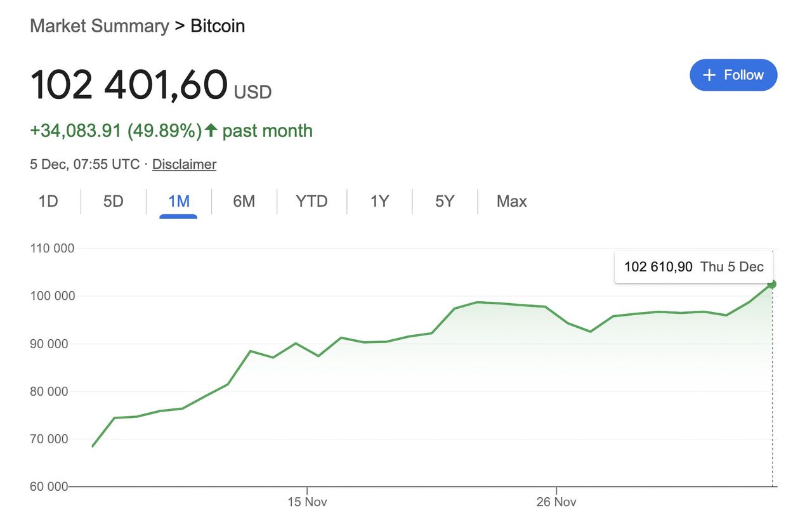Viewport: 812px width, 520px height.
Task: Choose the 5Y time range
Action: 445,202
